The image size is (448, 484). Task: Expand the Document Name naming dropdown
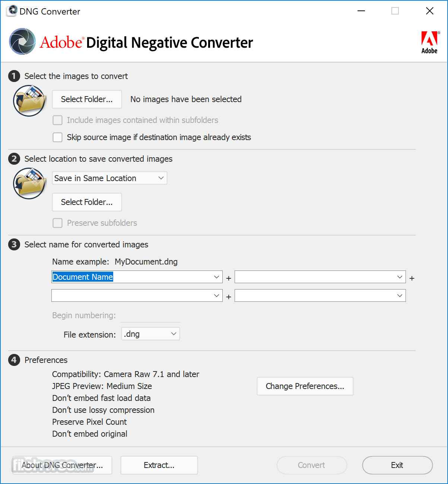pos(216,277)
